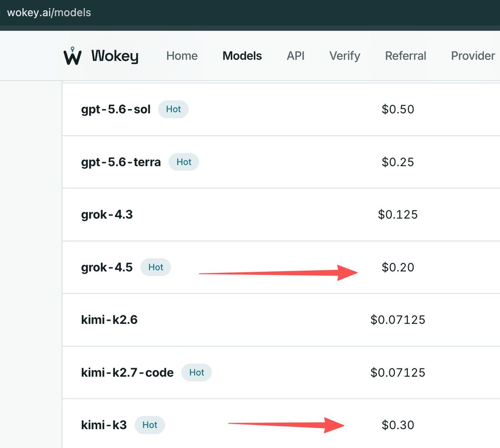
Task: Click the $0.25 price for gpt-5.6-terra
Action: [398, 162]
